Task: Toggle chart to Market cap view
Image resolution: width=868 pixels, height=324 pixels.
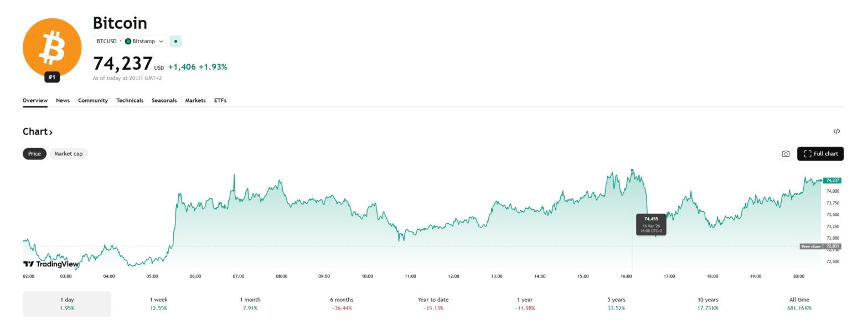Action: click(x=69, y=153)
